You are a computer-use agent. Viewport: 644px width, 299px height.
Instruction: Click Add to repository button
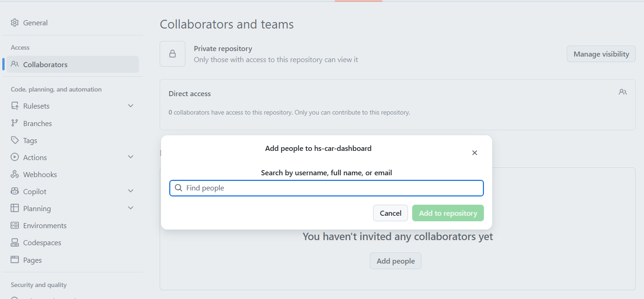coord(448,213)
